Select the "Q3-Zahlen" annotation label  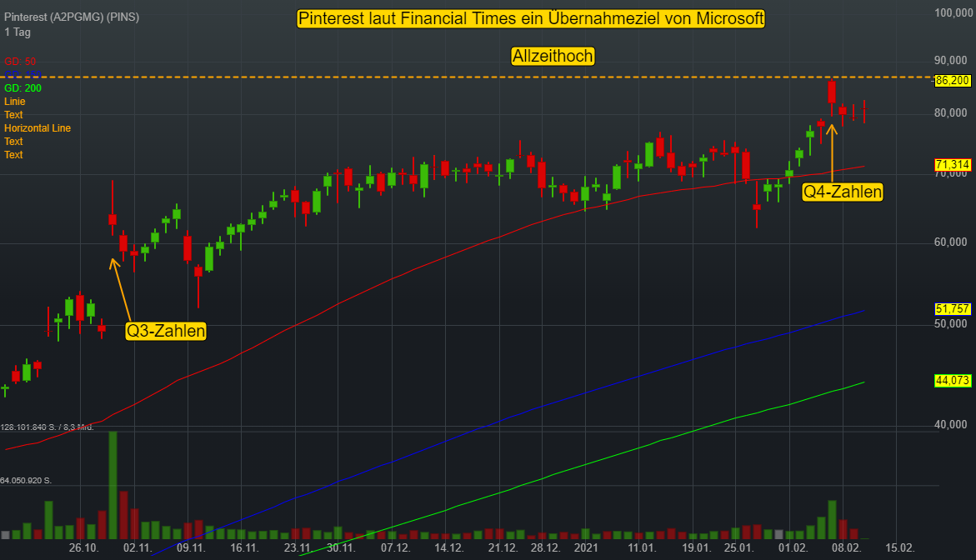pos(166,330)
